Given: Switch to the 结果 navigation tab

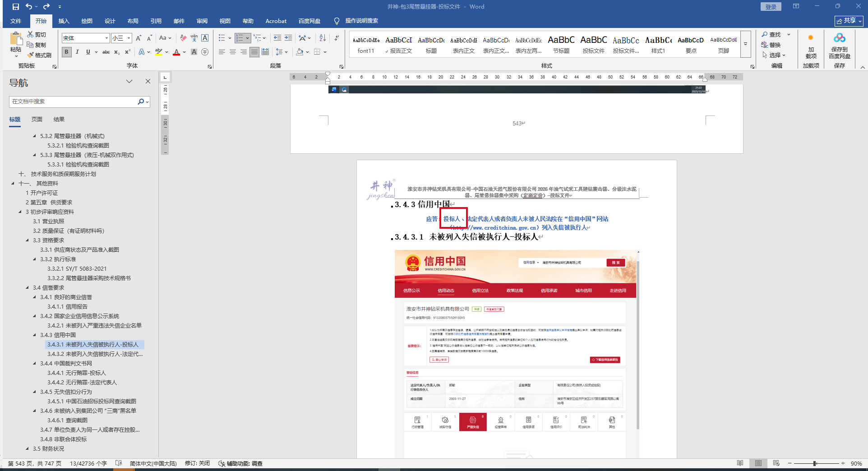Looking at the screenshot, I should 59,120.
